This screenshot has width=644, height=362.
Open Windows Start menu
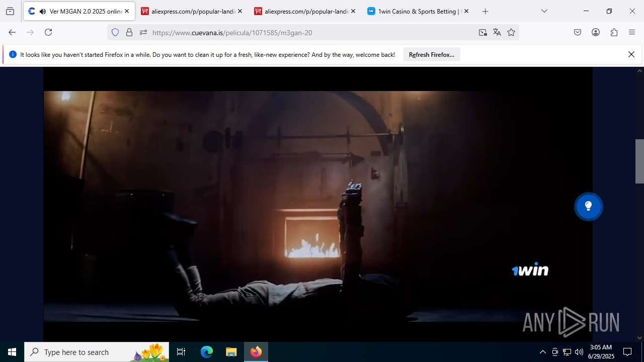click(12, 352)
